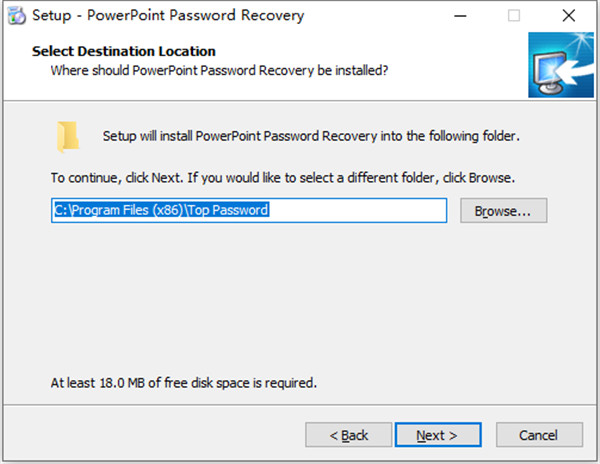The image size is (600, 464).
Task: Minimize the Setup window
Action: coord(460,16)
